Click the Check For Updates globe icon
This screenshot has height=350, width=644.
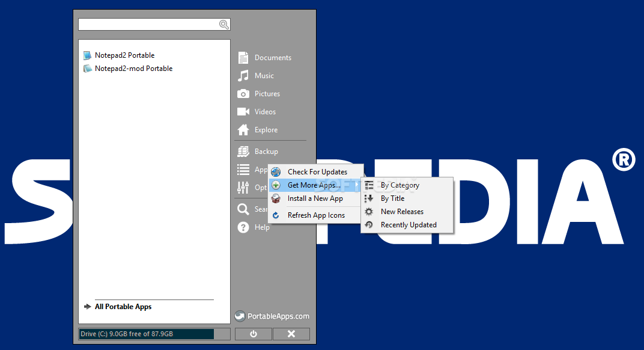point(276,171)
